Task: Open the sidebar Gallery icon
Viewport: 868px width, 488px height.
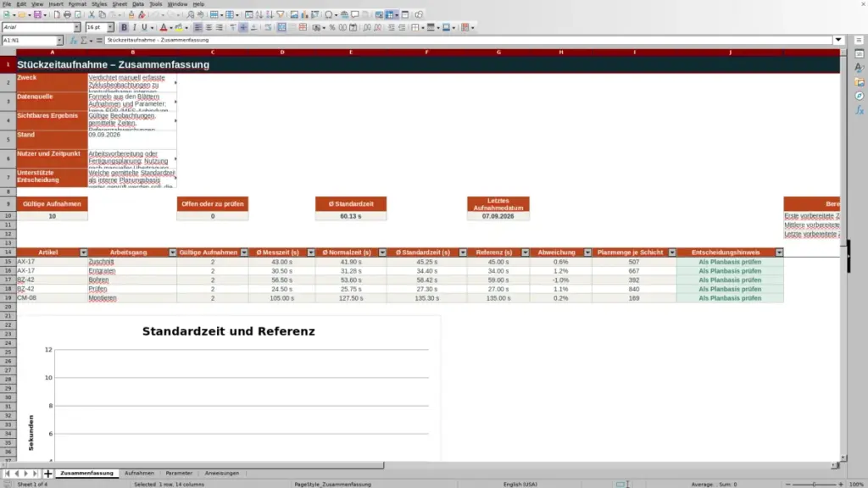Action: point(860,82)
